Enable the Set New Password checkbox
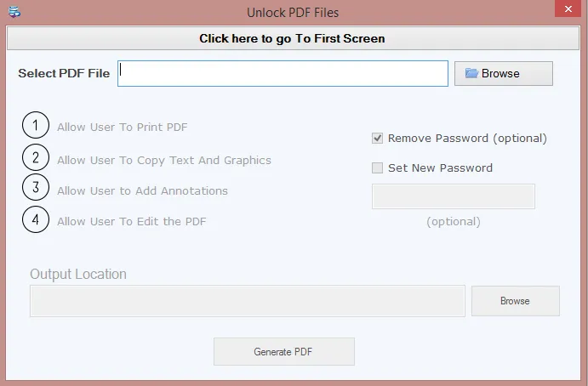The width and height of the screenshot is (588, 386). click(377, 167)
